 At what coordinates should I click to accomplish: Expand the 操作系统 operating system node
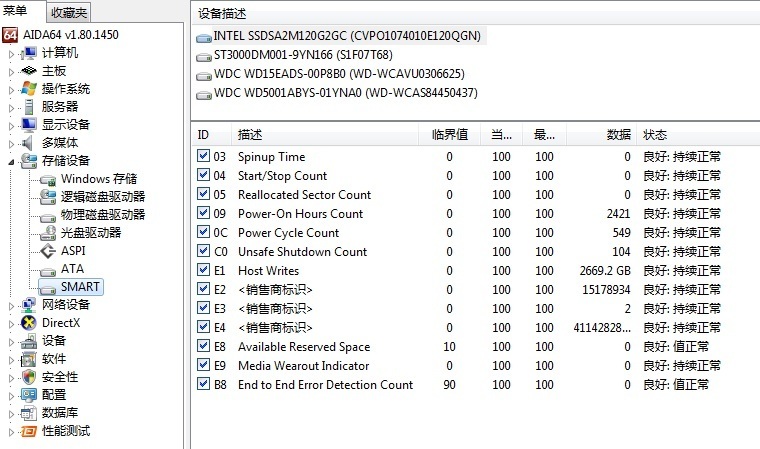(12, 89)
